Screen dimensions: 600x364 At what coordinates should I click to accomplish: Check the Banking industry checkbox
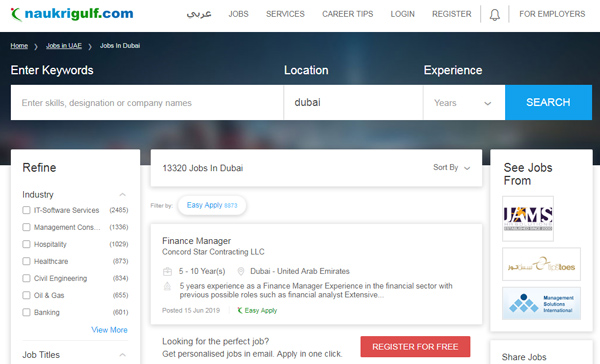tap(26, 312)
